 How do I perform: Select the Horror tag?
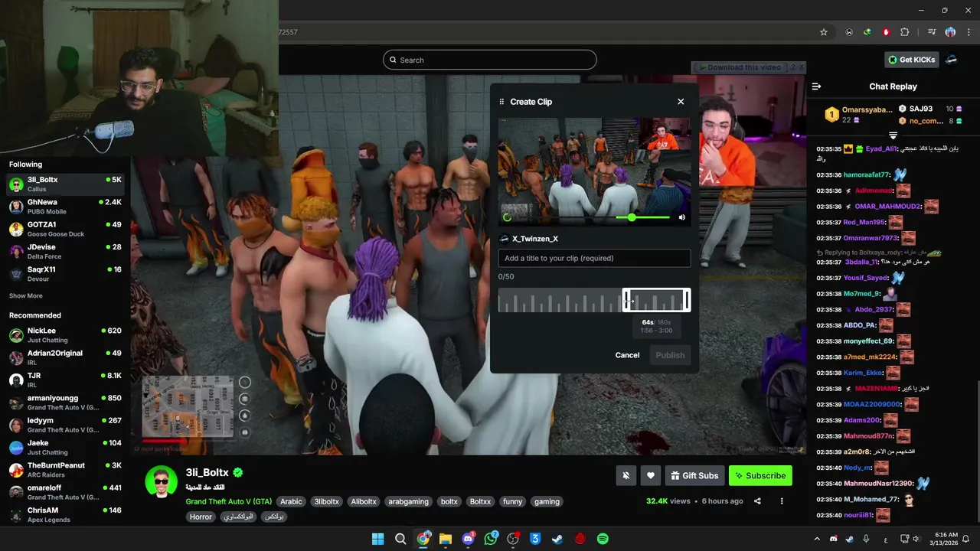click(201, 517)
